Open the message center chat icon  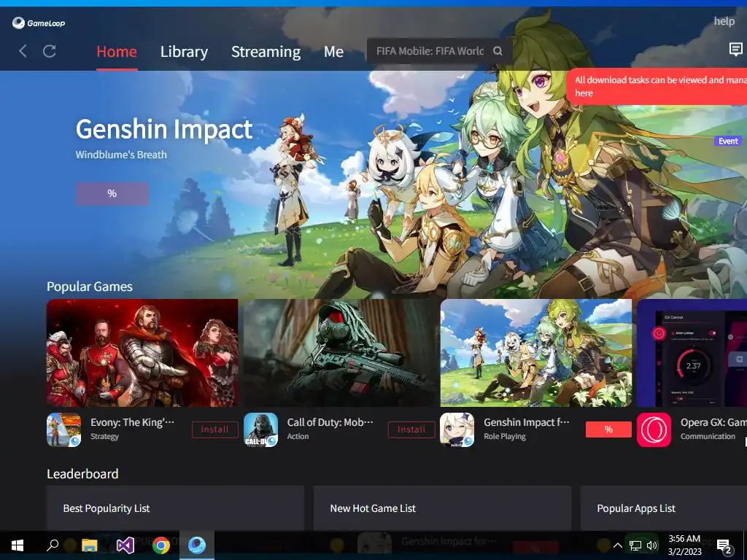735,49
